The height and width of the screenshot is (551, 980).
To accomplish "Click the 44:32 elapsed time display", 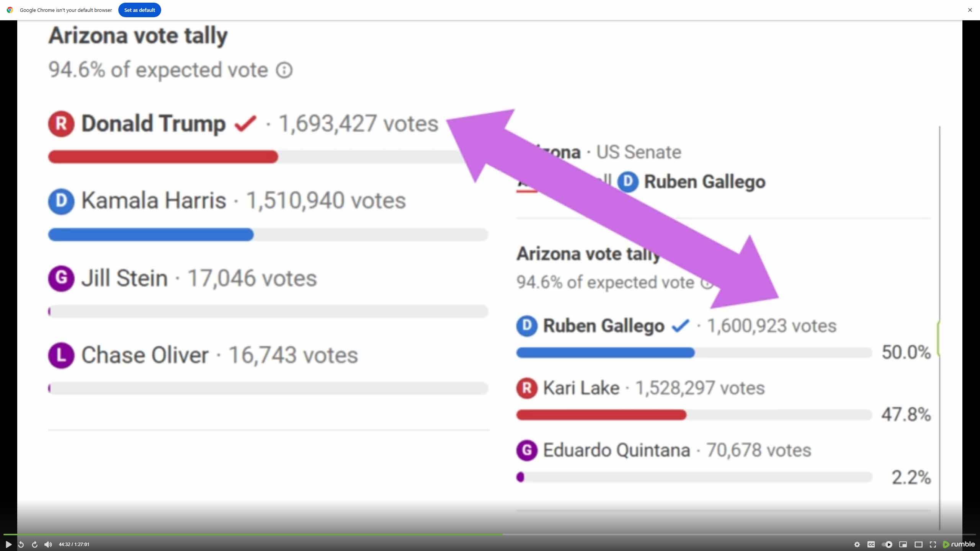I will 74,544.
